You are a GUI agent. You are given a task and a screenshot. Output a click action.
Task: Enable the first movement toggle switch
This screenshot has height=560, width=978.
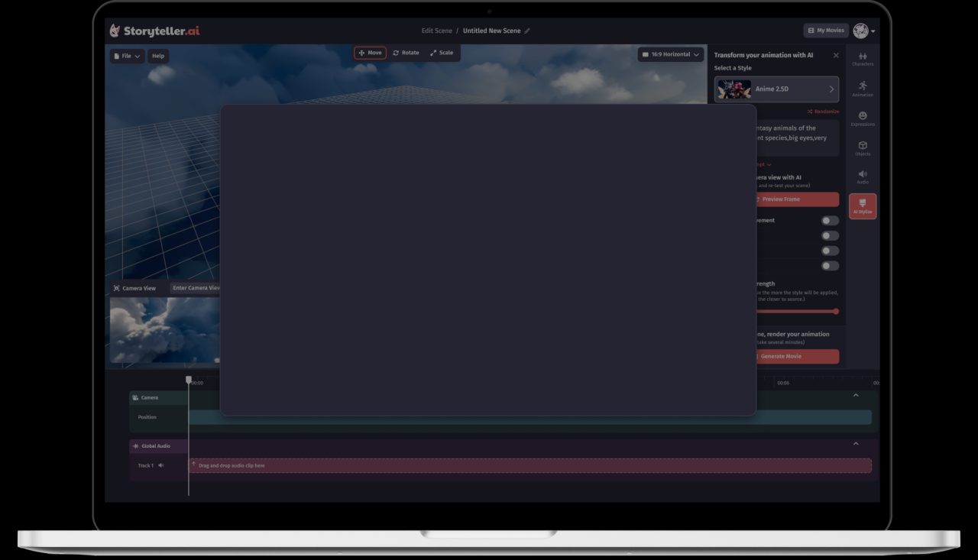coord(830,220)
